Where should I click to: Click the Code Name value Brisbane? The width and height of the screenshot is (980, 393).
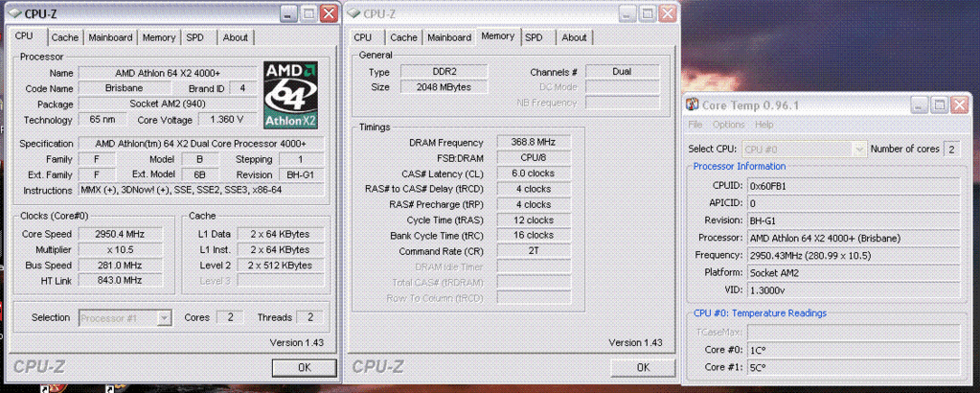point(124,88)
